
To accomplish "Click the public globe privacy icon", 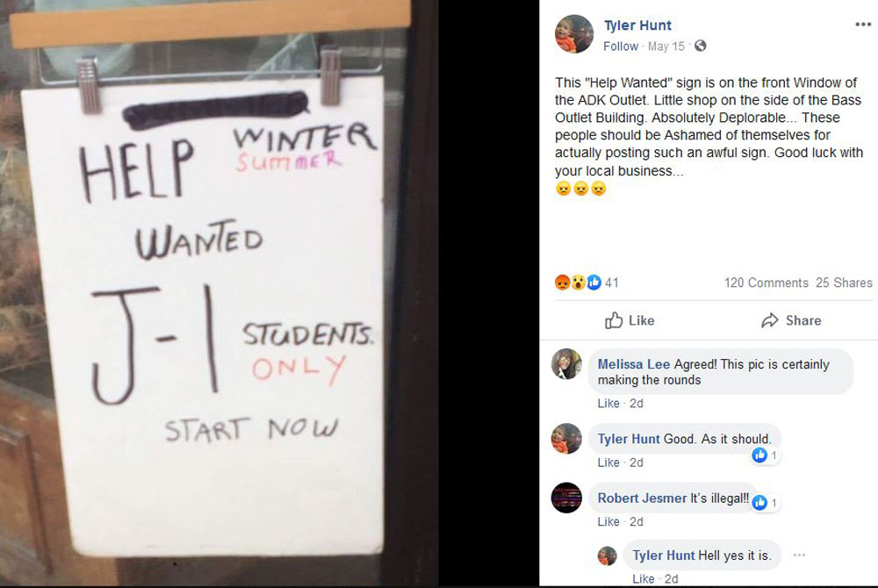I will (700, 46).
